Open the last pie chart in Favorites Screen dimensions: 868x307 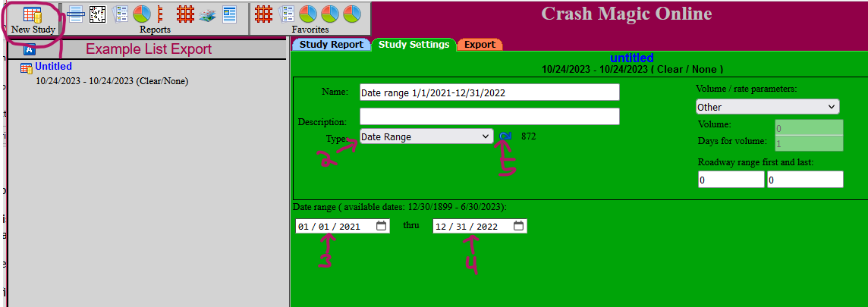pos(352,14)
